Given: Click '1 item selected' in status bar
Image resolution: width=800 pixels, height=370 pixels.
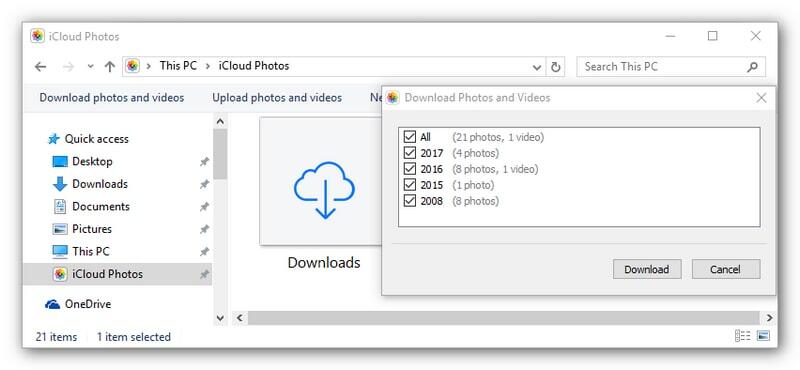Looking at the screenshot, I should [134, 337].
